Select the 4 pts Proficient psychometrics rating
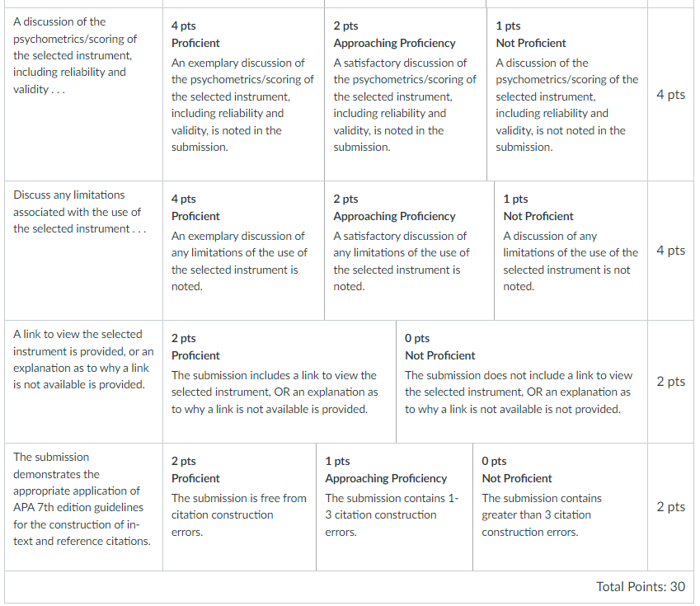The height and width of the screenshot is (606, 700). click(243, 94)
